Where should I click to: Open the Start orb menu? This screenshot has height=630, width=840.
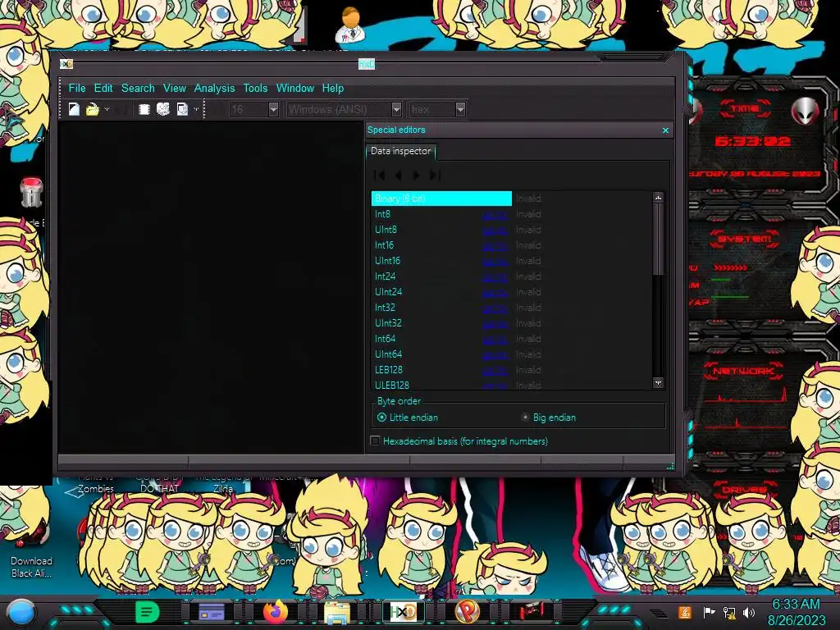tap(21, 612)
